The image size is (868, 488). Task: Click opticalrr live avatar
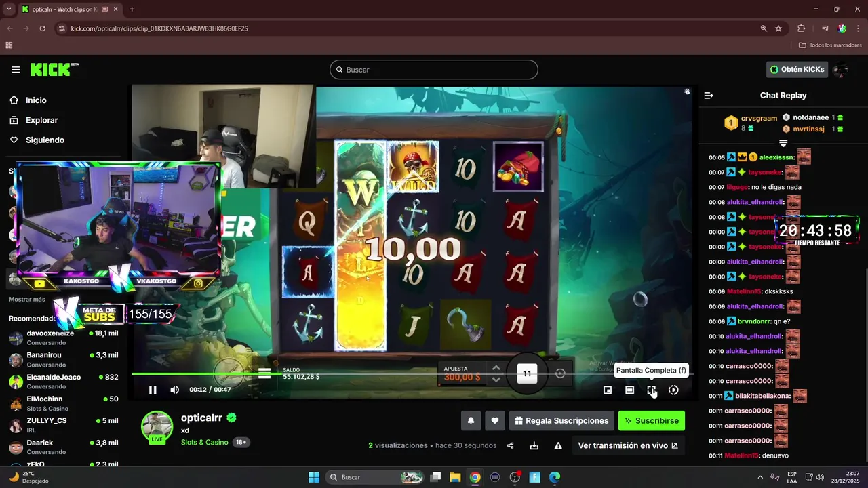coord(157,427)
